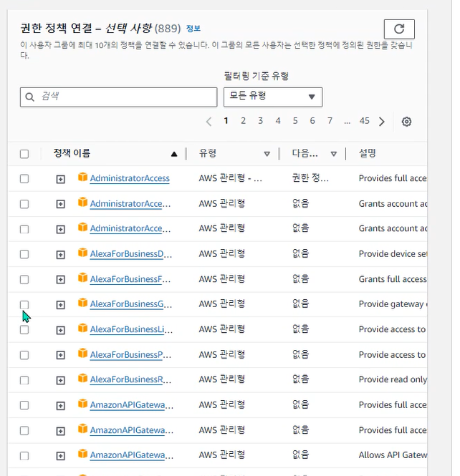The height and width of the screenshot is (476, 460).
Task: Click 'Provide read only' description text
Action: [393, 380]
